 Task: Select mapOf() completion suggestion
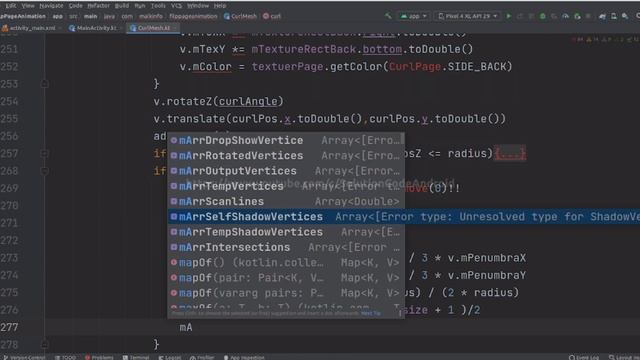pos(286,262)
